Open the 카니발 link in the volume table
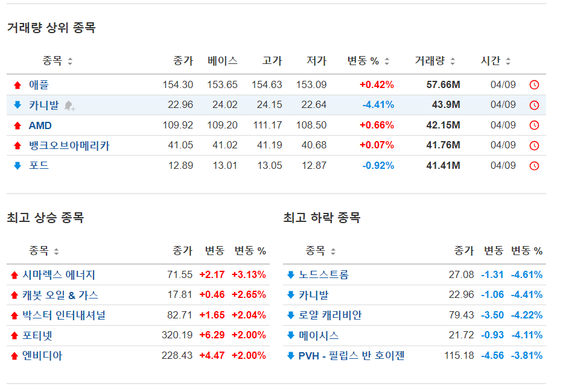 pos(44,105)
